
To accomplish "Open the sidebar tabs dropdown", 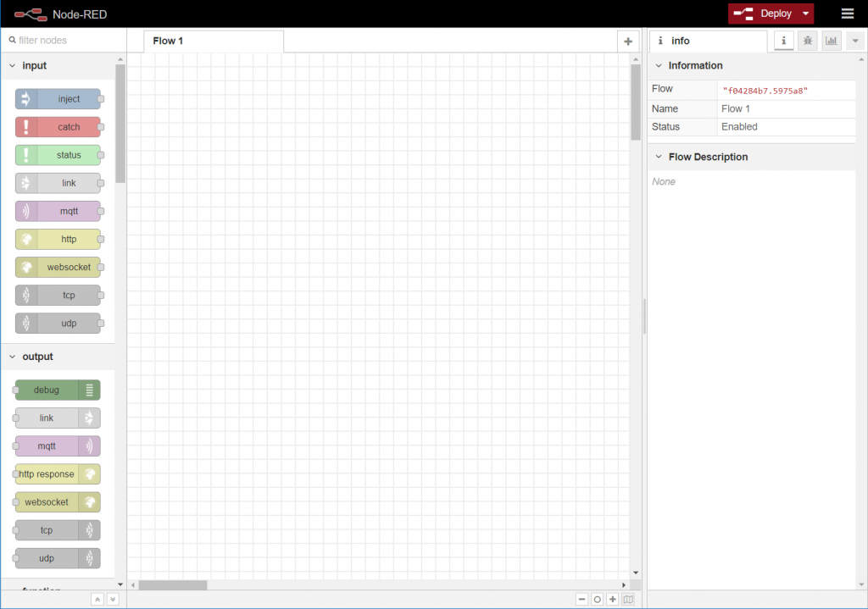I will [855, 41].
